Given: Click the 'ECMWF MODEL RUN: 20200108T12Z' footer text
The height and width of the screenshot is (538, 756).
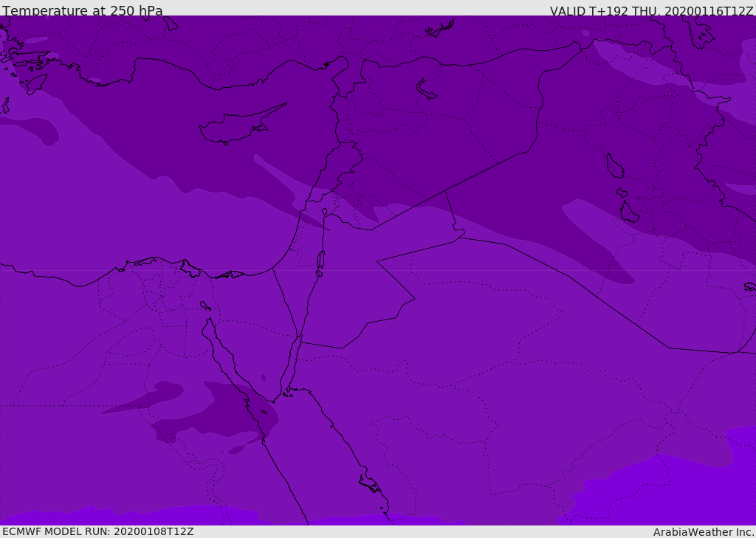Looking at the screenshot, I should click(x=98, y=532).
